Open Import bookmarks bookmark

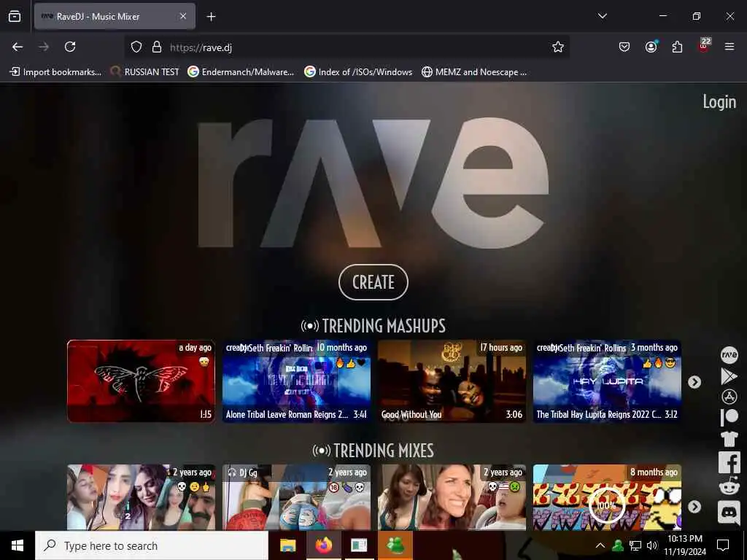[x=55, y=72]
